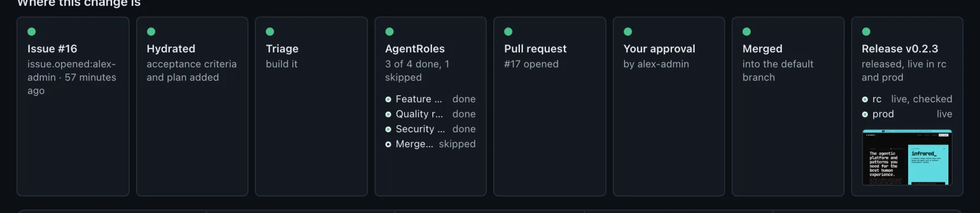The width and height of the screenshot is (980, 213).
Task: Select the Feature role row marked done
Action: tap(430, 99)
